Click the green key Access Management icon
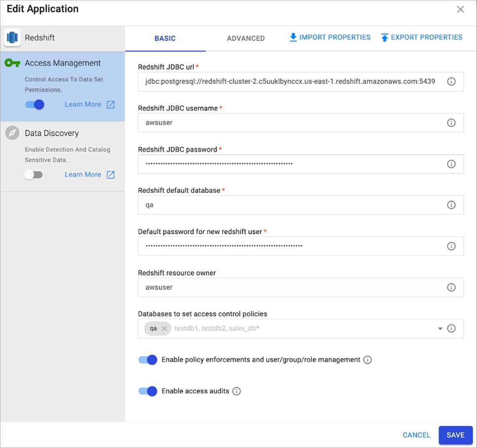This screenshot has width=477, height=448. pos(13,63)
